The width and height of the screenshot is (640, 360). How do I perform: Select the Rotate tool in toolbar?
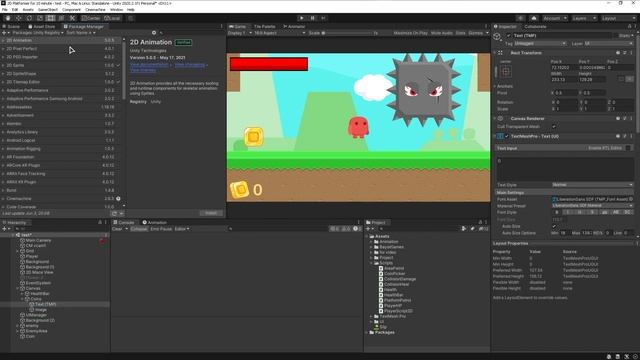click(29, 18)
